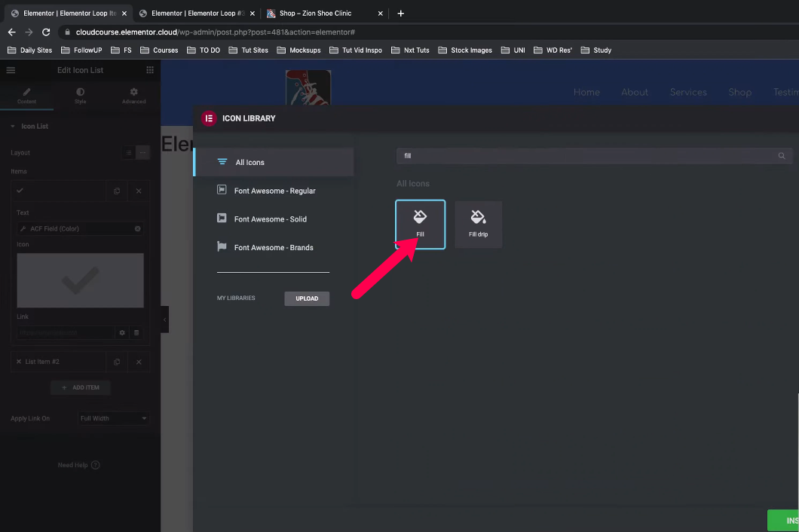Click the search magnifier in Icon Library
This screenshot has width=799, height=532.
[x=782, y=156]
